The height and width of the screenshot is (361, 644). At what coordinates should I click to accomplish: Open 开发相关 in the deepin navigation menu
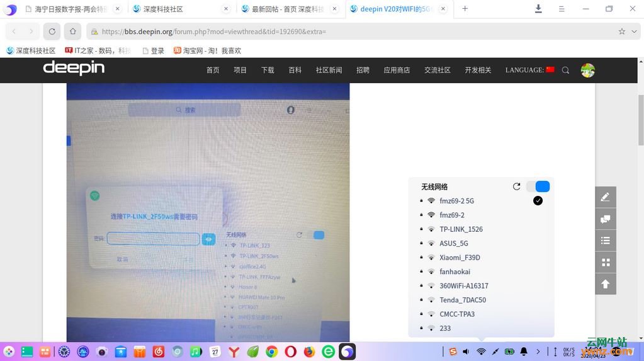(x=478, y=71)
